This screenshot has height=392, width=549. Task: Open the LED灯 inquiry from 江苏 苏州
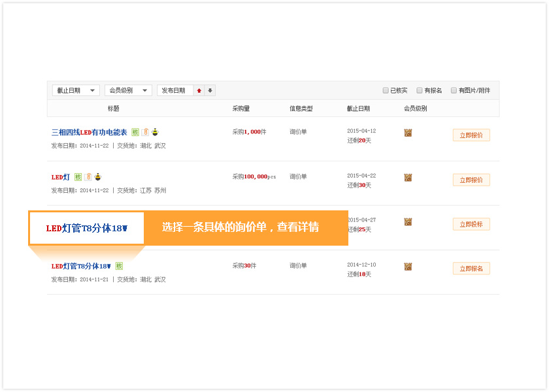[x=61, y=177]
